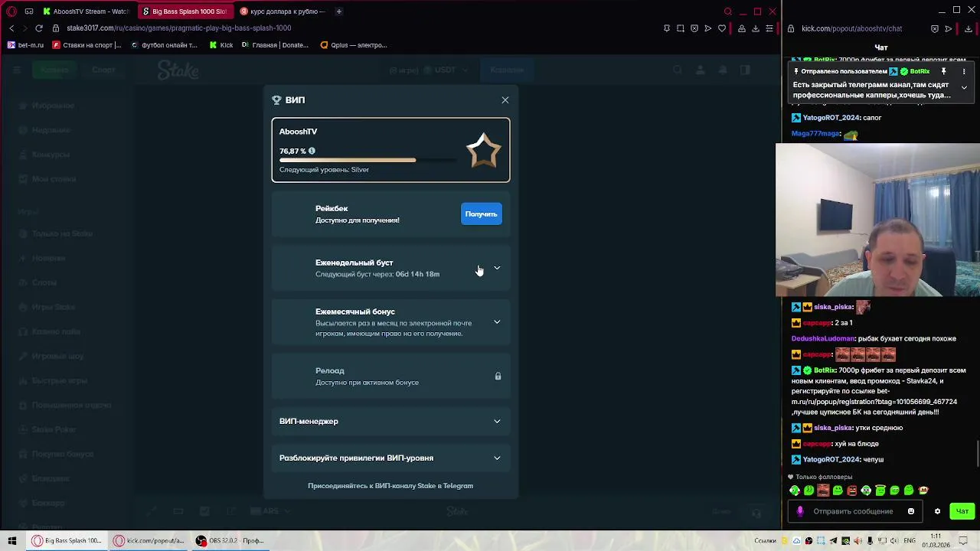Screen dimensions: 980x551
Task: Open the Big Bass Splash taskbar window
Action: (67, 541)
